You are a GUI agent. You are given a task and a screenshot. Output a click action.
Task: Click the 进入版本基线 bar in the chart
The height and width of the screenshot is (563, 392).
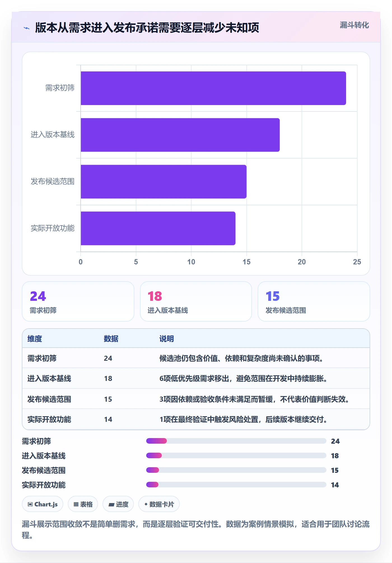pos(180,135)
